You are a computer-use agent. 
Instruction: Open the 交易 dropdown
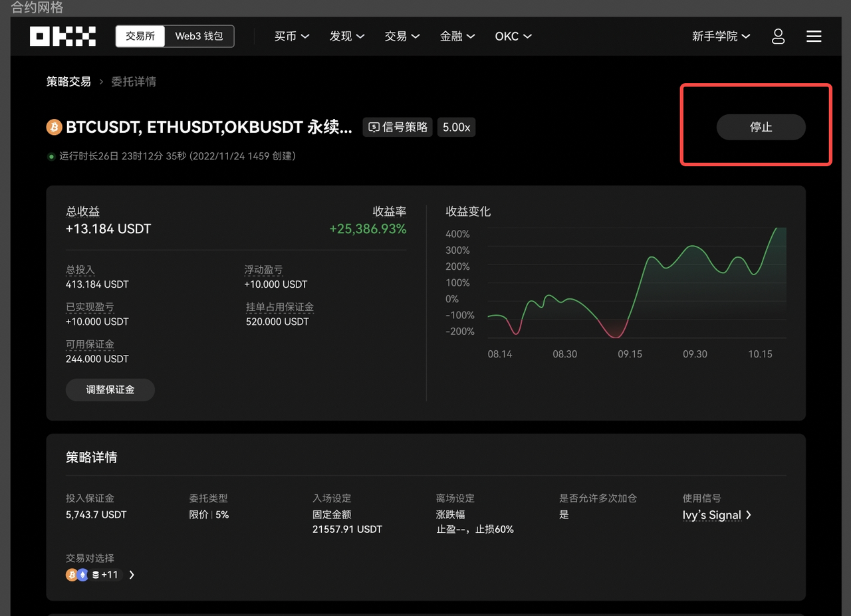pyautogui.click(x=402, y=37)
